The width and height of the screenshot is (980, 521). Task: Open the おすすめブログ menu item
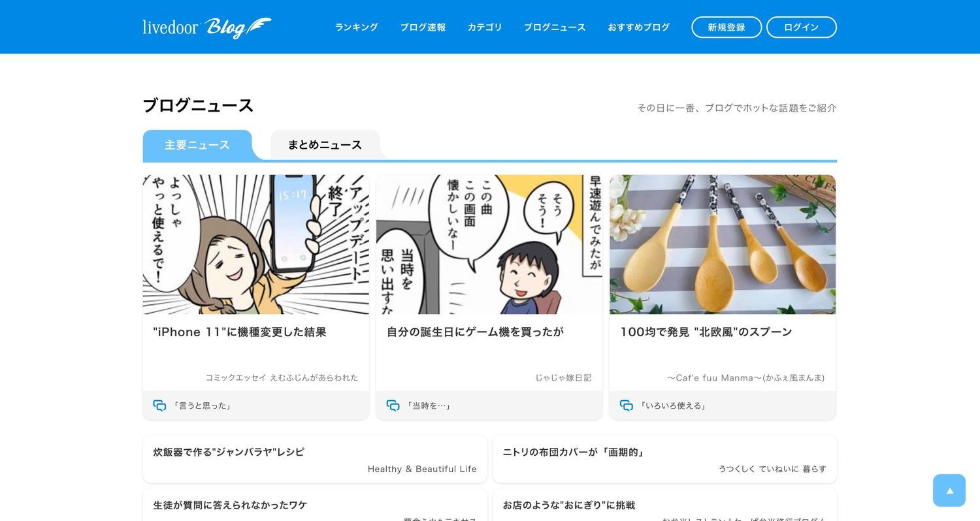click(x=638, y=27)
